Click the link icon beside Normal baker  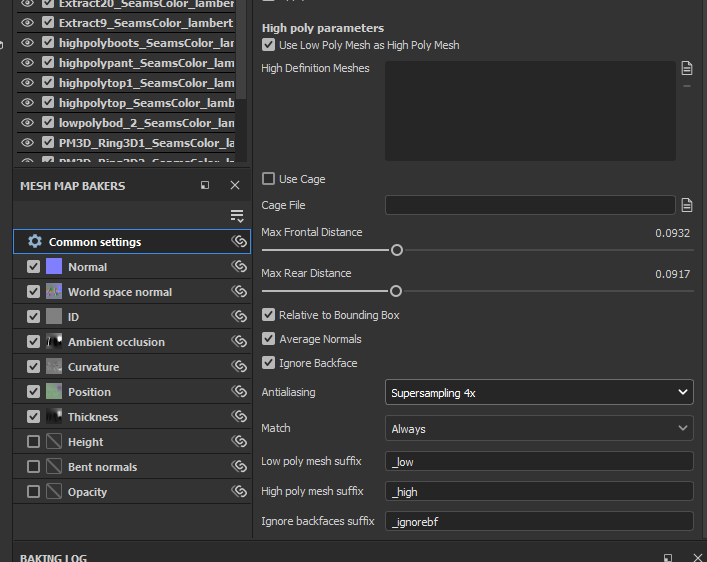(239, 267)
